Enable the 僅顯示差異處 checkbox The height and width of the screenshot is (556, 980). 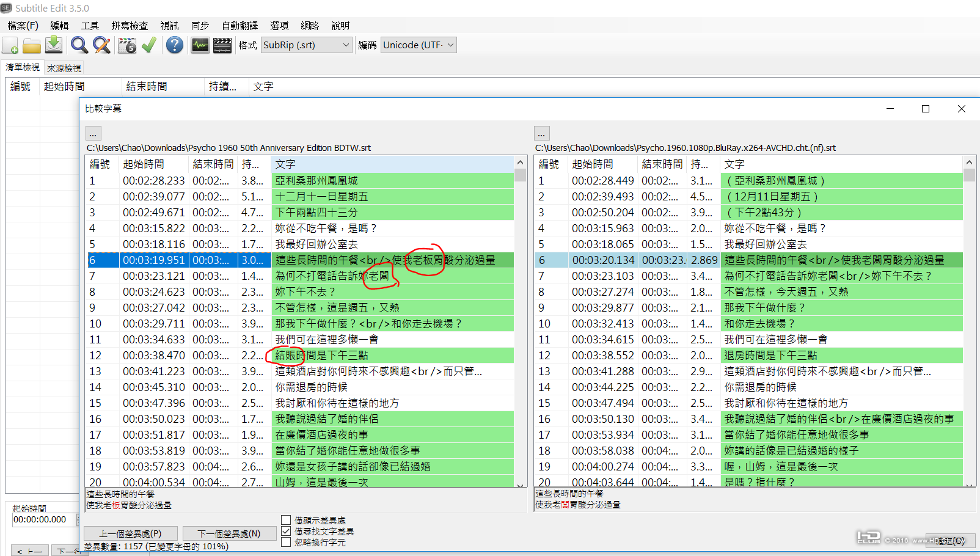286,520
